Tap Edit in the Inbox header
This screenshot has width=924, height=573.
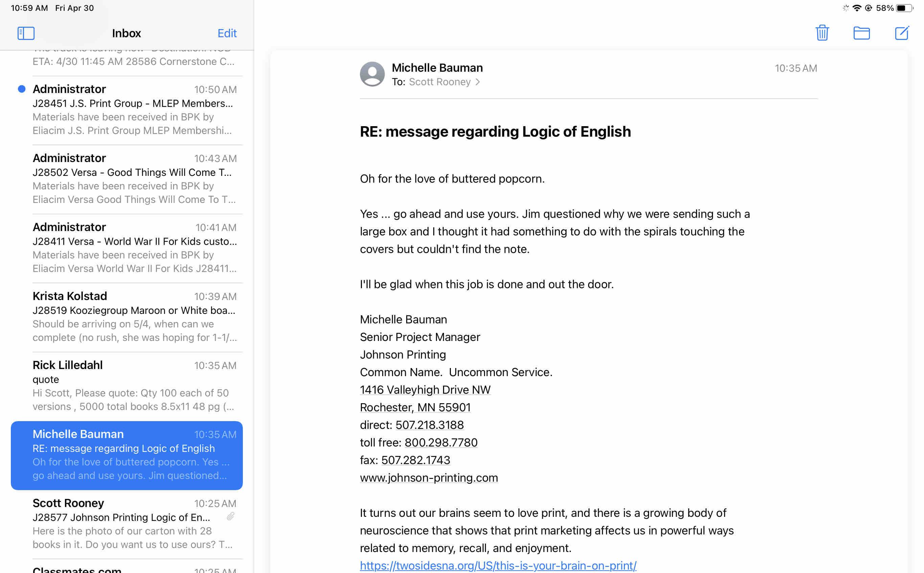227,33
